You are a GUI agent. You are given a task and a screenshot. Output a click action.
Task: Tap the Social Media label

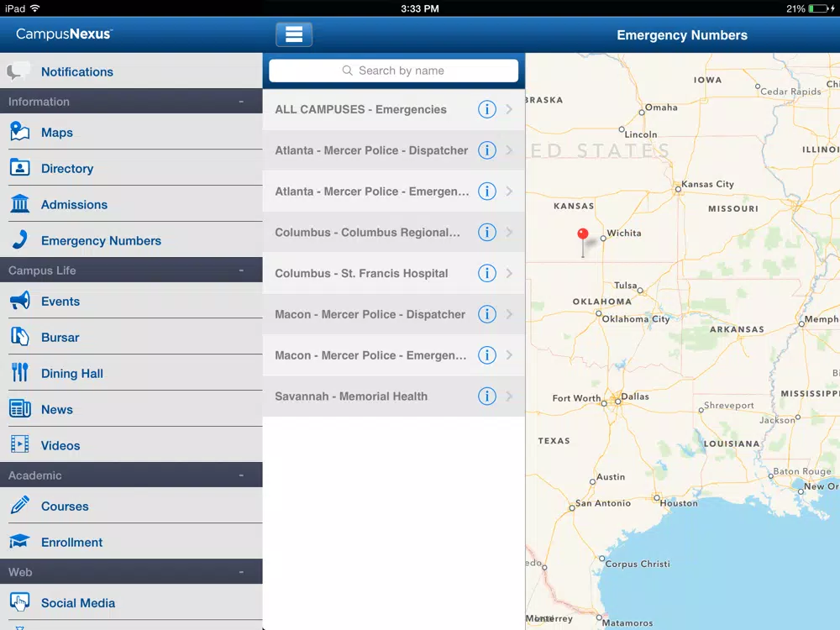point(78,602)
